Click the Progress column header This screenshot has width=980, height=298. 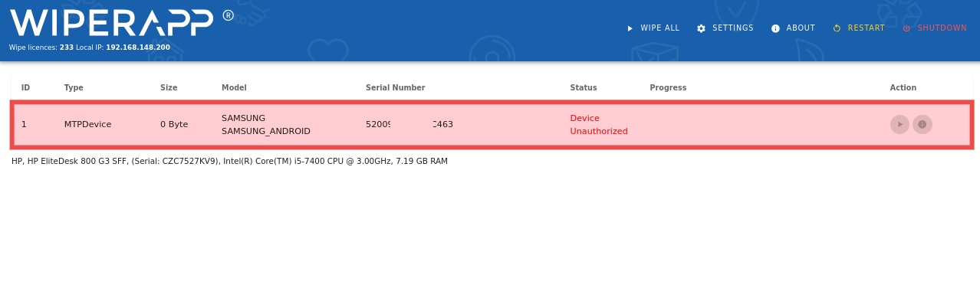[x=668, y=88]
